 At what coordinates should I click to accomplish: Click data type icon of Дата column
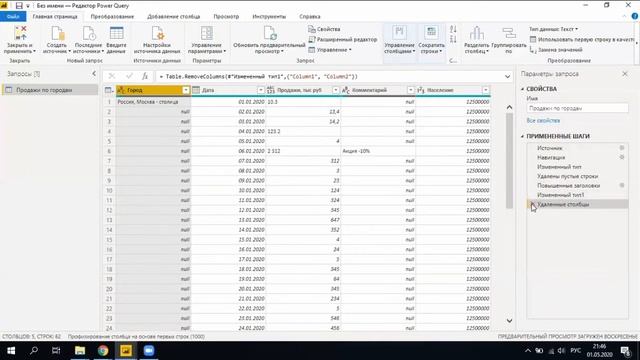click(196, 90)
